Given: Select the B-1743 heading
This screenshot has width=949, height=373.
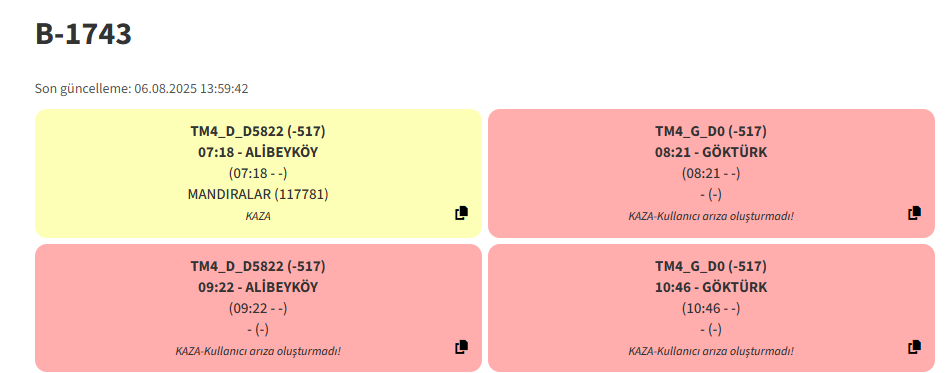Looking at the screenshot, I should tap(84, 34).
